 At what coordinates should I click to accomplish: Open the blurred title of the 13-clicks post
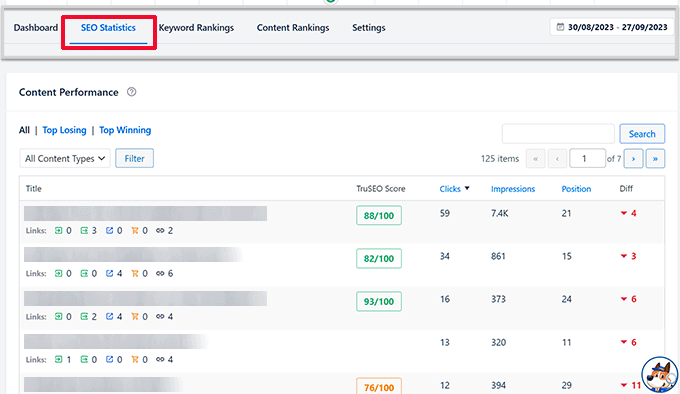[116, 342]
